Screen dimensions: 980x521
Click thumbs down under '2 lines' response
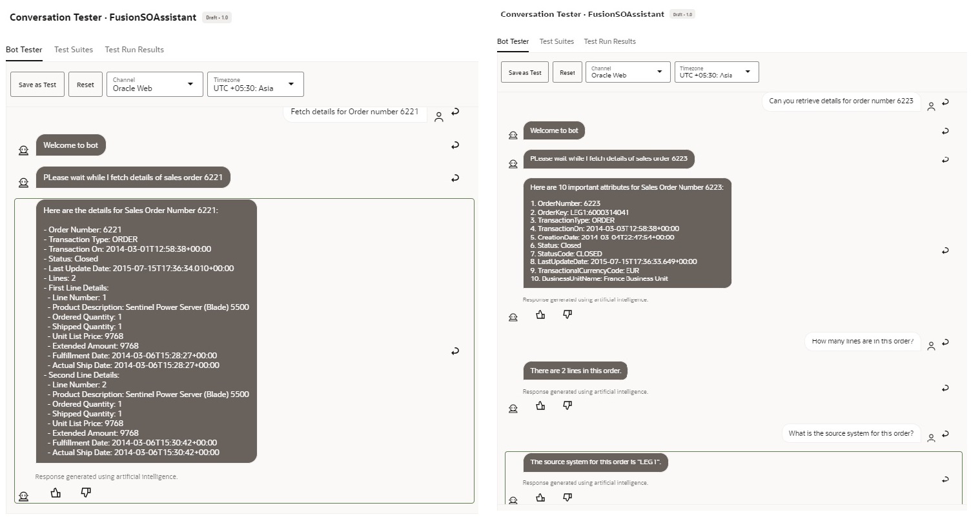point(567,405)
